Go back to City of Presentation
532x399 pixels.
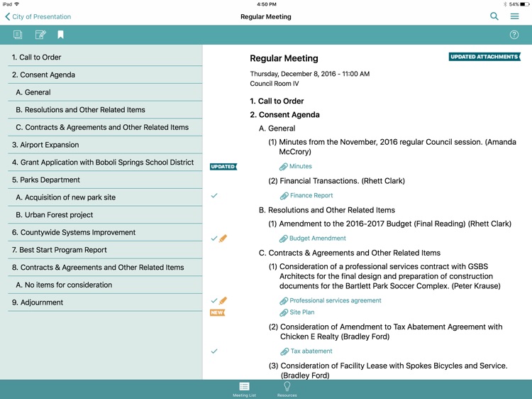(x=38, y=16)
